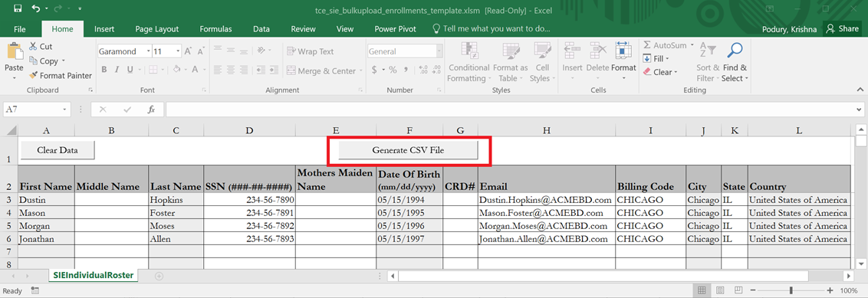Viewport: 868px width, 298px height.
Task: Click the Clear Data button
Action: point(58,150)
